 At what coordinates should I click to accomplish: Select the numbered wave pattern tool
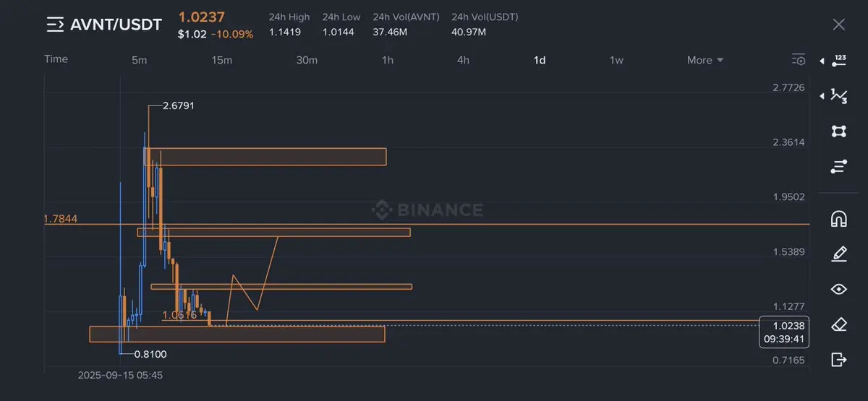point(840,96)
